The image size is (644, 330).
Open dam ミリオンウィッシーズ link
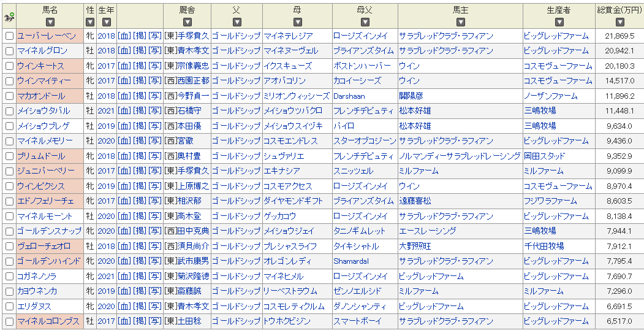(297, 96)
